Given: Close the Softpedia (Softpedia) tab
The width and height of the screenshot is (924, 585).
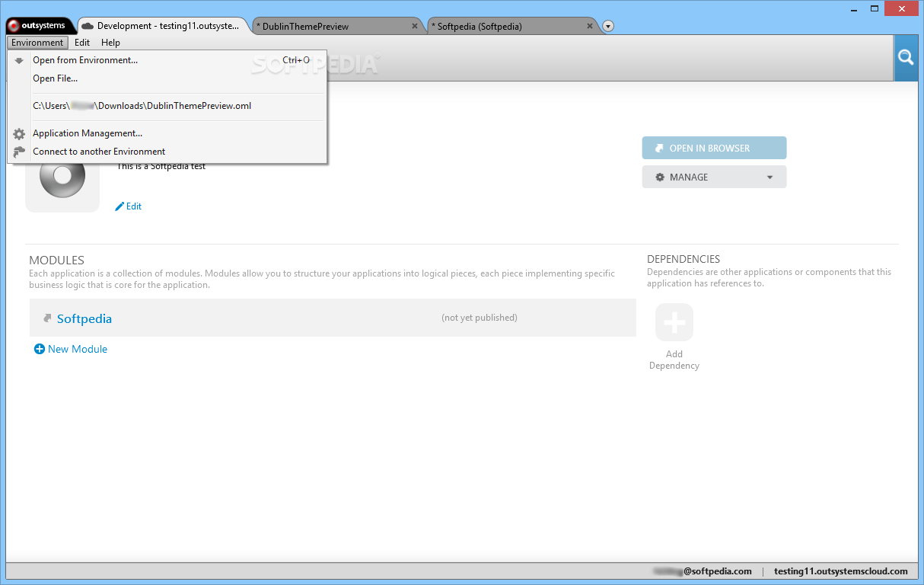Looking at the screenshot, I should (x=590, y=26).
